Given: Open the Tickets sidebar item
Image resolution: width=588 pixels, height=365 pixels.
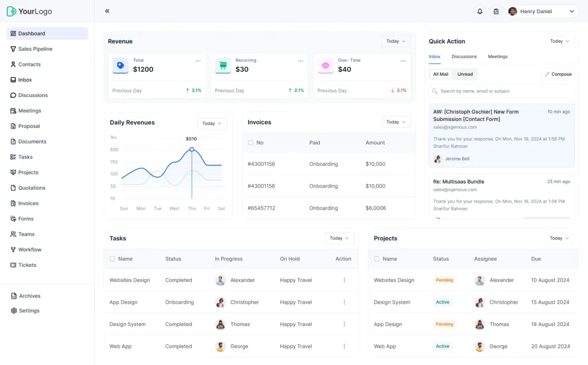Looking at the screenshot, I should click(x=26, y=265).
